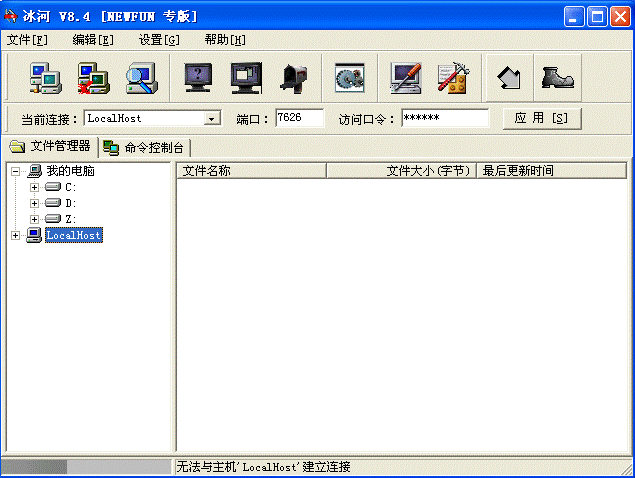Click the LocalHost computer icon in tree
The image size is (635, 478).
pos(34,235)
